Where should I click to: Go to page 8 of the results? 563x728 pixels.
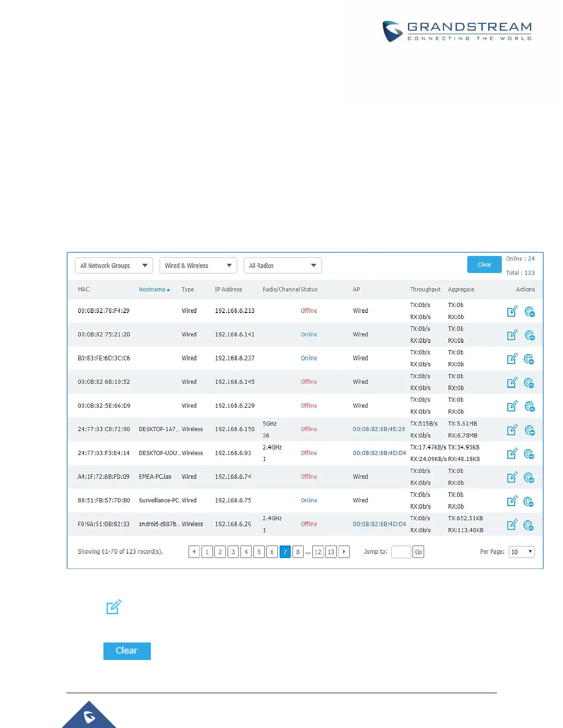tap(298, 552)
